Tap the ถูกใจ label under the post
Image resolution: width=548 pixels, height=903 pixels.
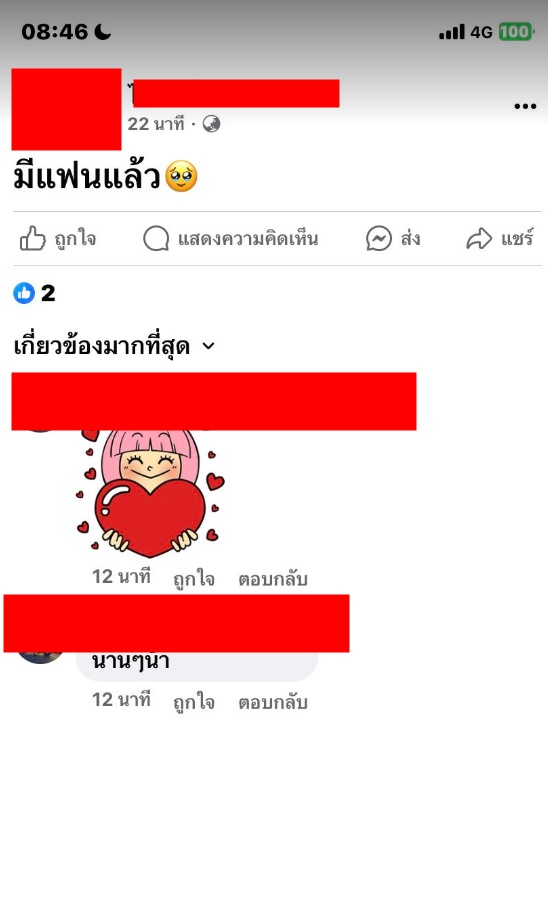click(75, 238)
